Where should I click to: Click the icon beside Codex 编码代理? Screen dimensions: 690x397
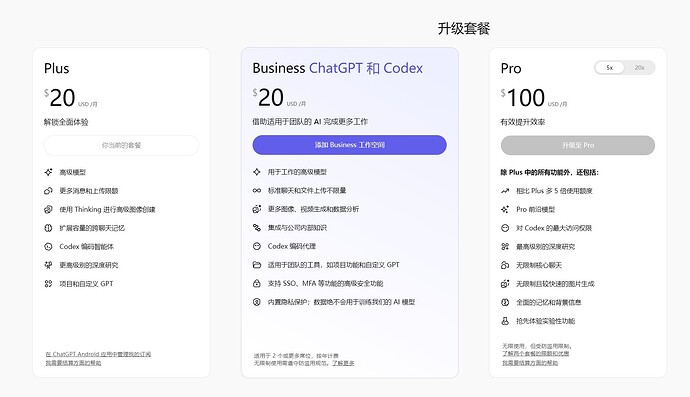pyautogui.click(x=257, y=246)
